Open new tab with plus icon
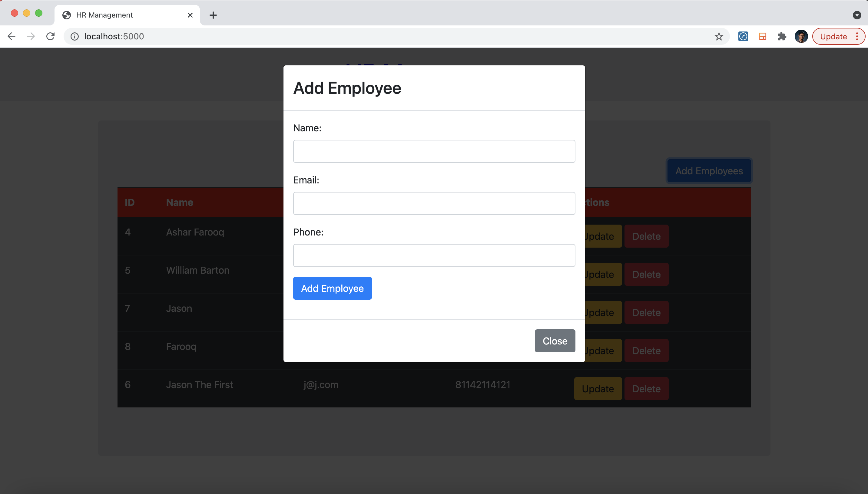Screen dimensions: 868x494 pos(213,15)
